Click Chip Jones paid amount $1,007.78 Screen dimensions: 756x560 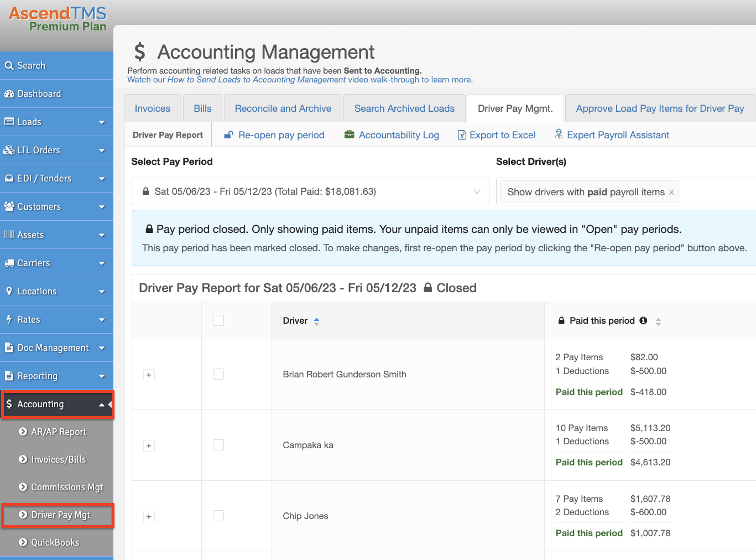650,533
